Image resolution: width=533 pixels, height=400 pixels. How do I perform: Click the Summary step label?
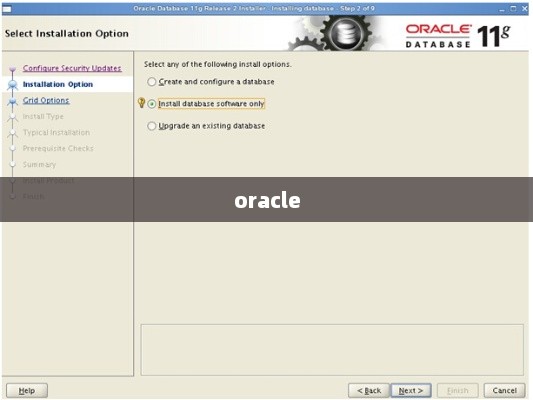tap(39, 164)
